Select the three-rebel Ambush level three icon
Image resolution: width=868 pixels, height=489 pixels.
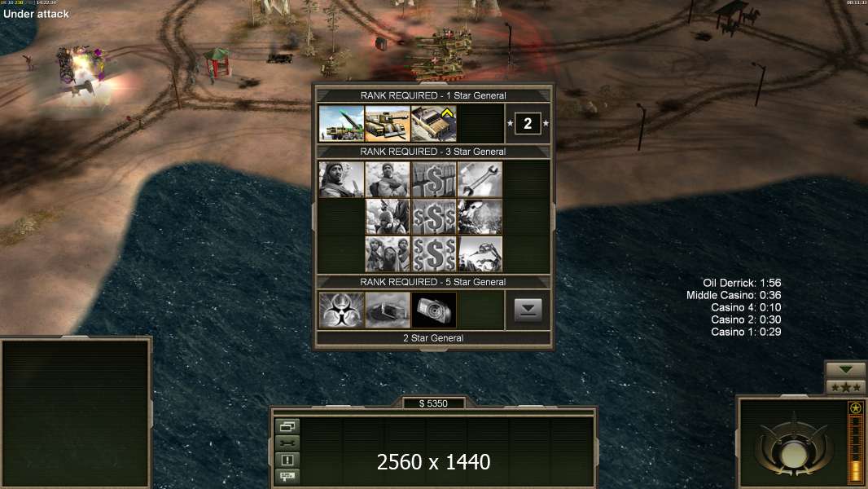coord(388,254)
